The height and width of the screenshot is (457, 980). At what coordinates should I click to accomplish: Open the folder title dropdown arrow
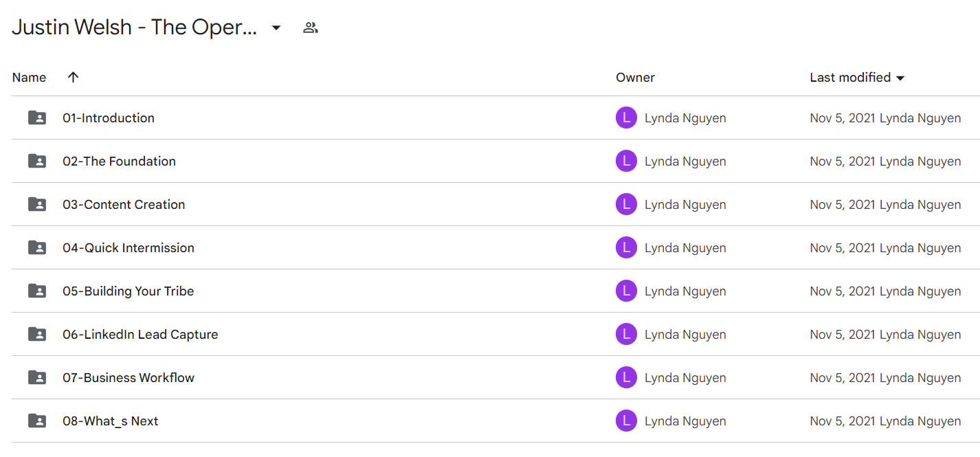coord(276,28)
